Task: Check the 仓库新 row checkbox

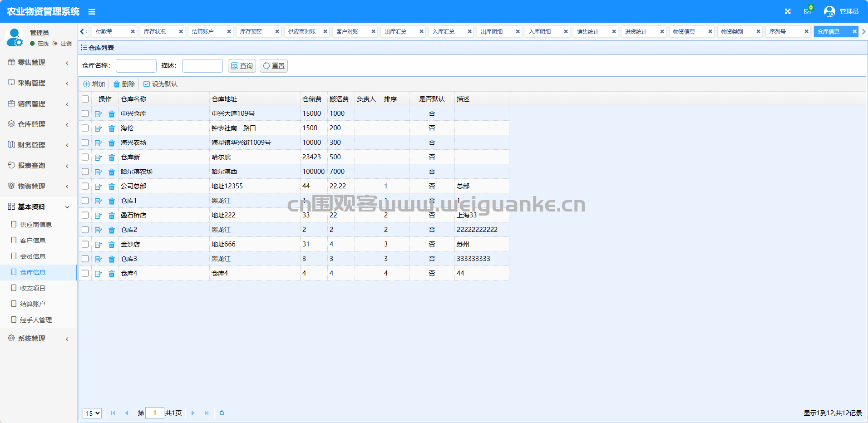Action: (x=85, y=157)
